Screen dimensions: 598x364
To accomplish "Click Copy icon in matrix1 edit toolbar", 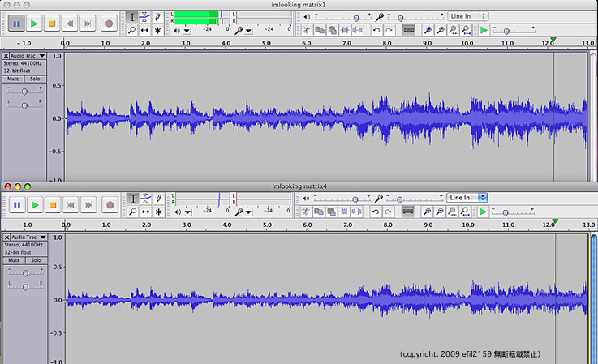I will click(320, 30).
